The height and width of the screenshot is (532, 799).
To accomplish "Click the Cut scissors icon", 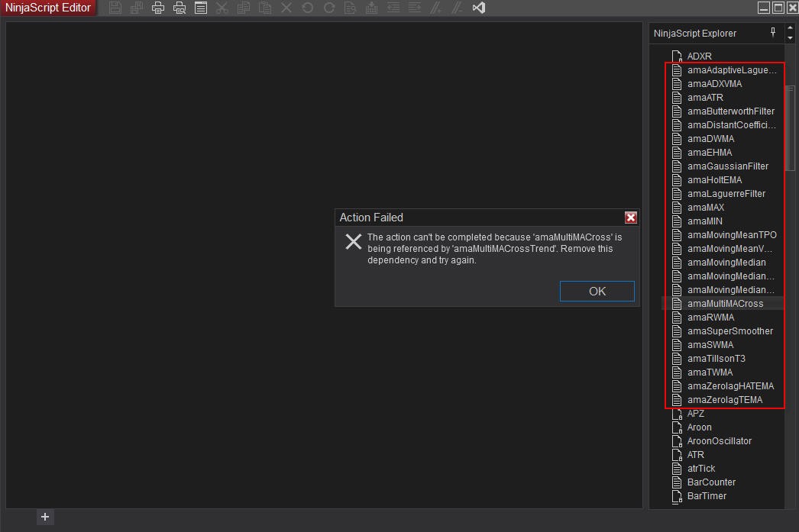I will [x=222, y=8].
